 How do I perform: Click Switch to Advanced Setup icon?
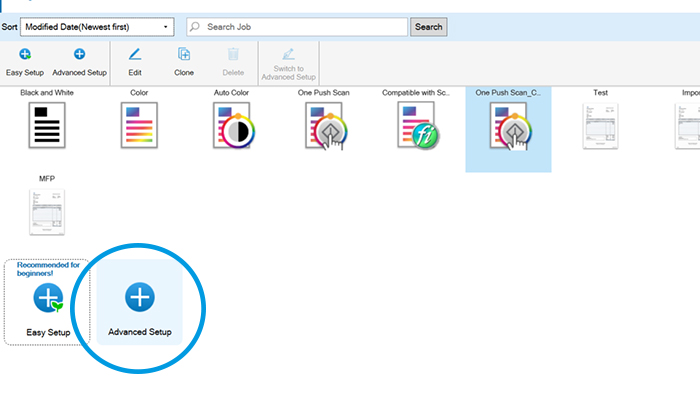pyautogui.click(x=288, y=60)
